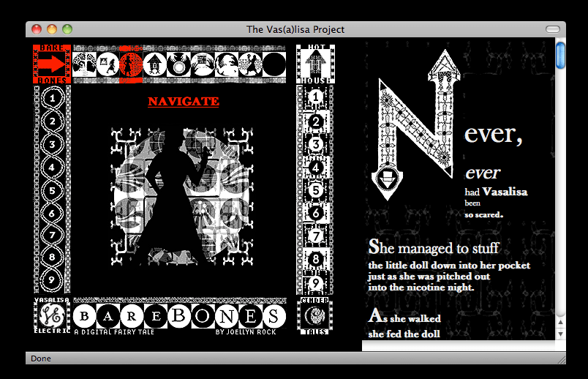The height and width of the screenshot is (379, 588).
Task: Click the red Bare Bones arrow icon
Action: [x=52, y=64]
